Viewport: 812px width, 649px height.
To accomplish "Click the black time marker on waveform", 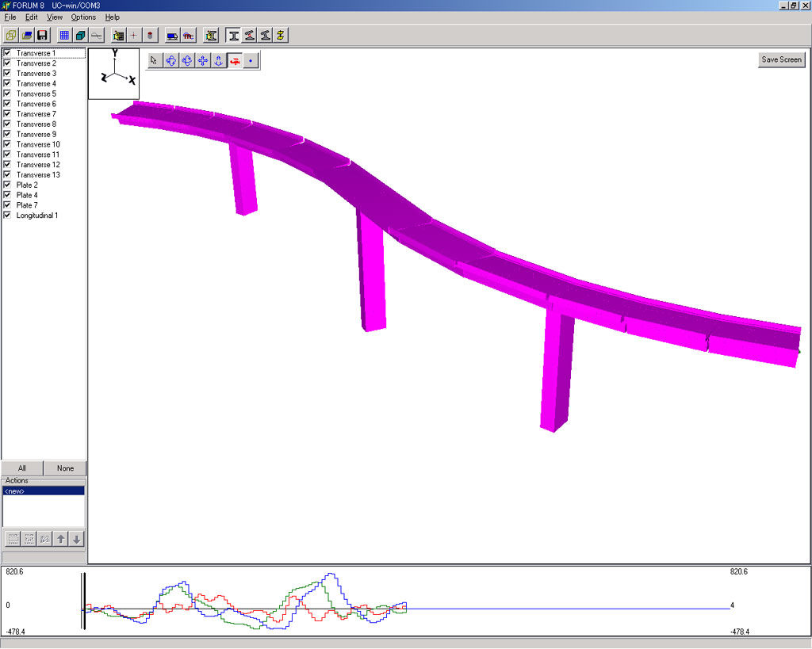I will (x=83, y=601).
